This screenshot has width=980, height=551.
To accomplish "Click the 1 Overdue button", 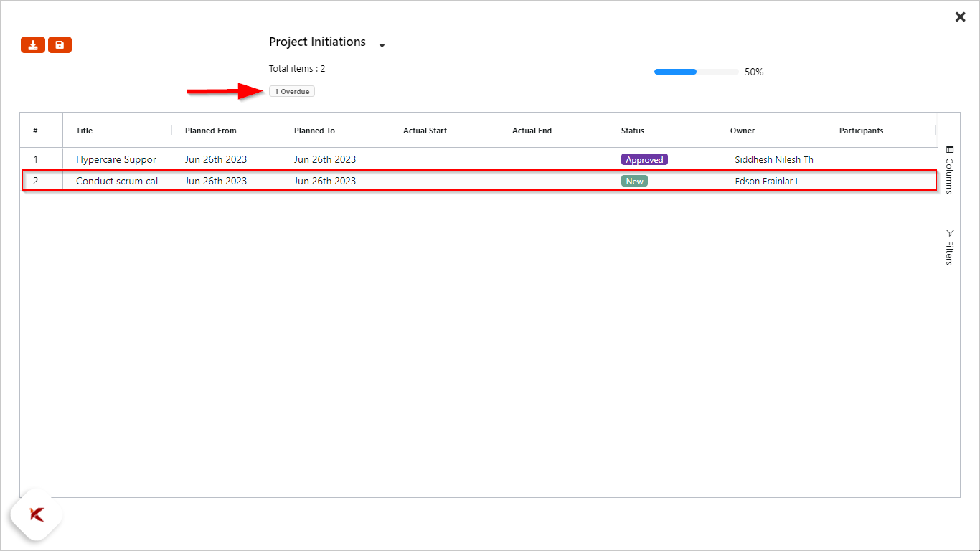I will point(291,91).
